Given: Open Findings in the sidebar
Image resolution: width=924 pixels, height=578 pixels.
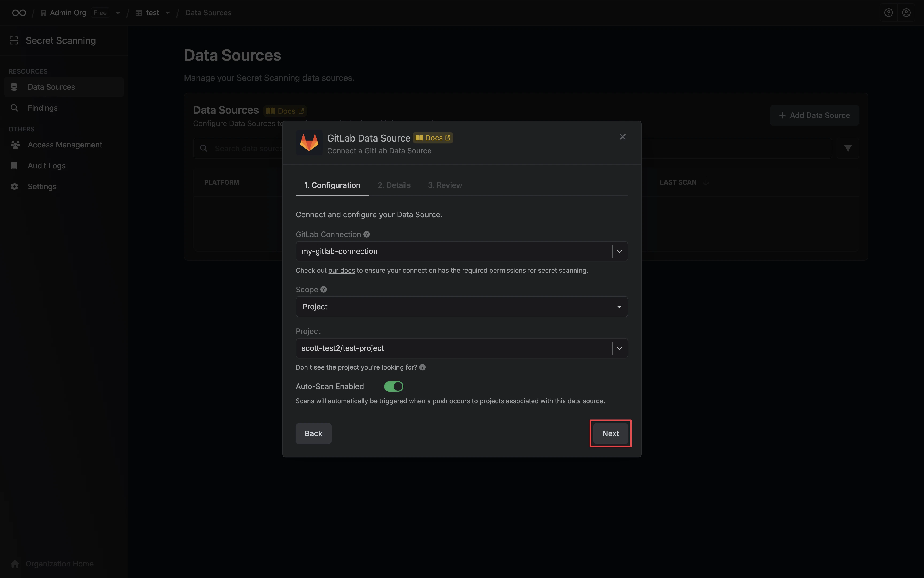Looking at the screenshot, I should [64, 108].
